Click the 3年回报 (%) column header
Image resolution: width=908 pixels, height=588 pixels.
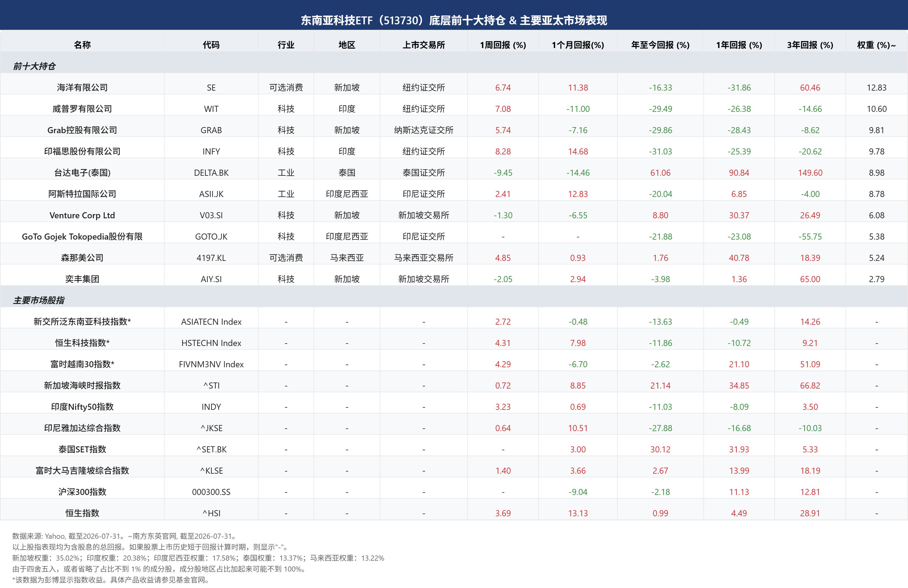(810, 45)
